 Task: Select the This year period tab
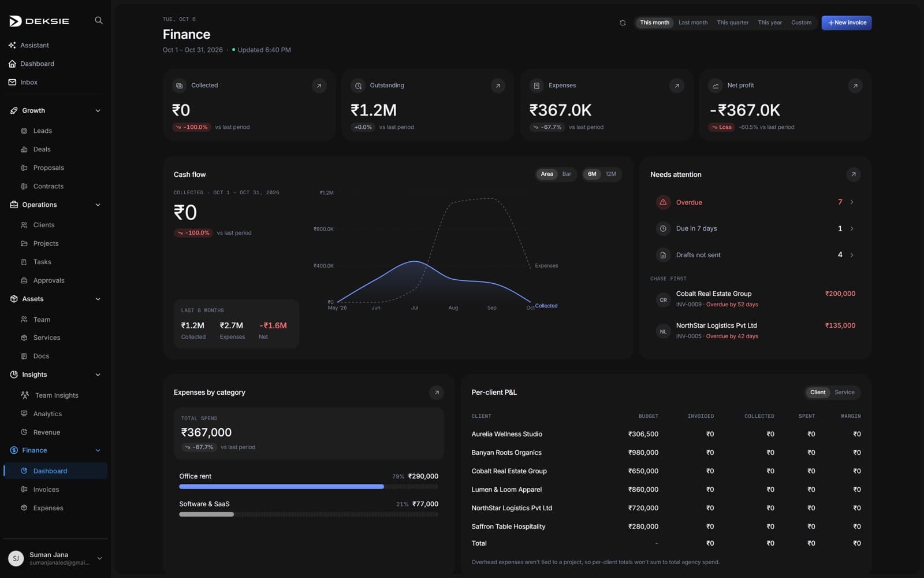tap(770, 23)
